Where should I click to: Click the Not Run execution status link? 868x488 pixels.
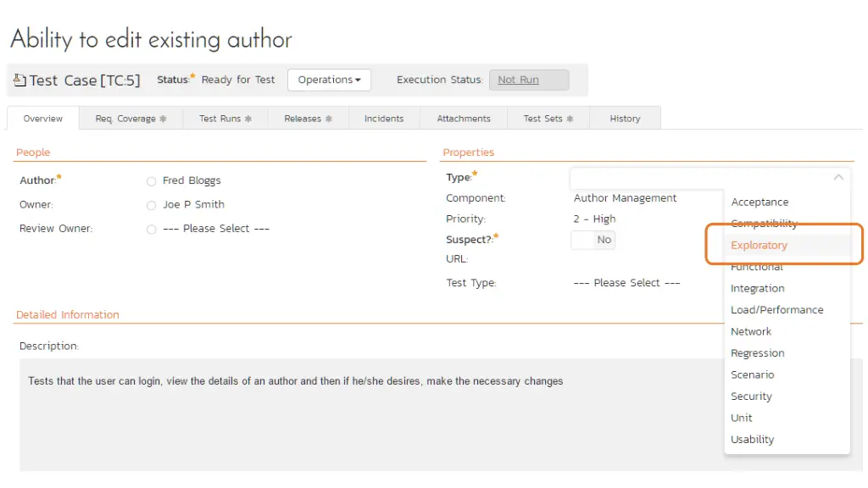coord(518,80)
